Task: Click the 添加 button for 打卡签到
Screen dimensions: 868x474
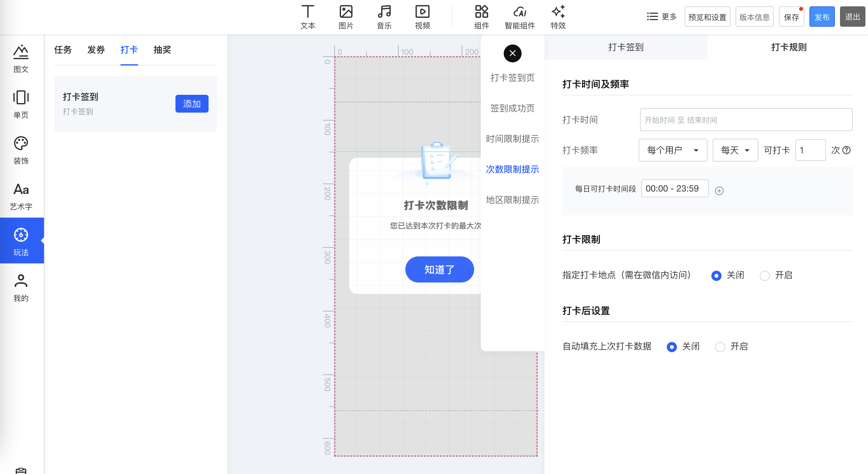Action: pyautogui.click(x=192, y=104)
